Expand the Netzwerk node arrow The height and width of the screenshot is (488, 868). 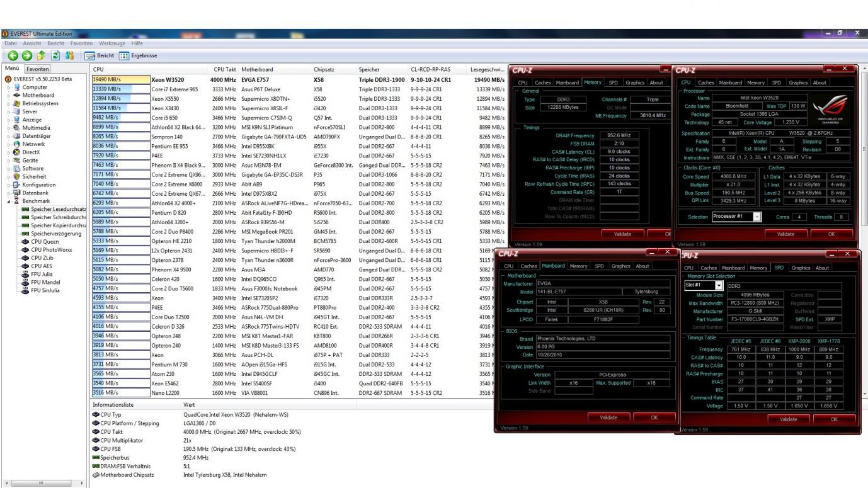pyautogui.click(x=9, y=144)
